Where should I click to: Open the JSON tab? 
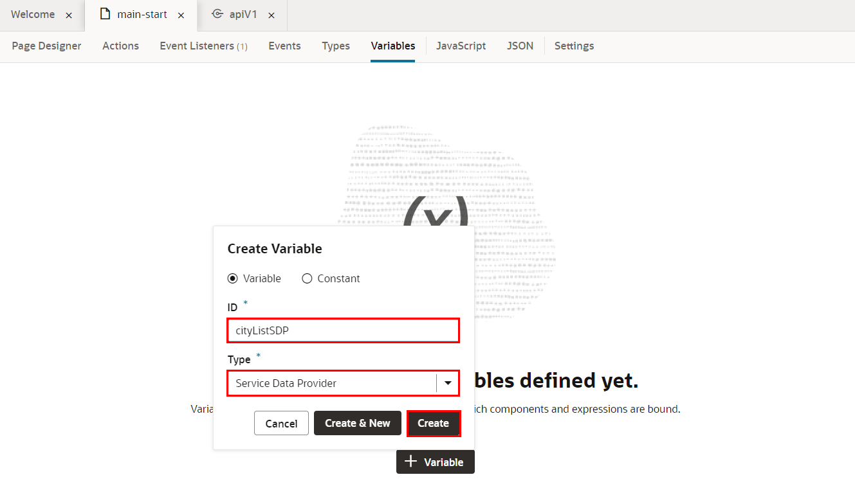pos(520,46)
